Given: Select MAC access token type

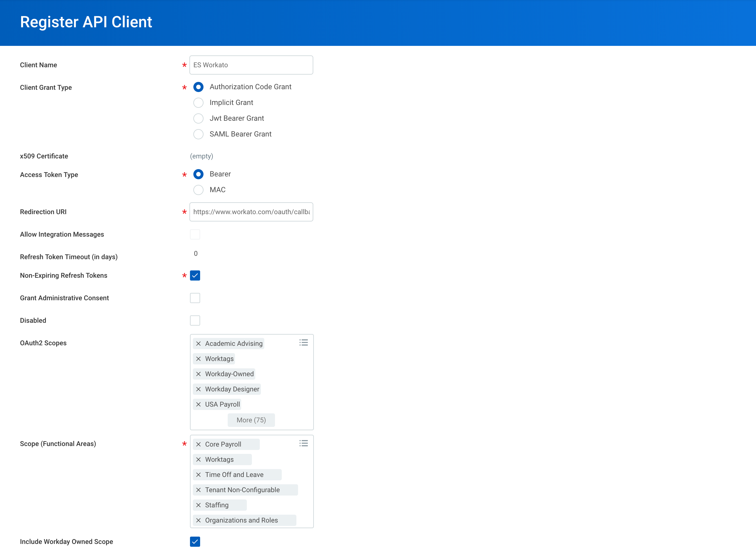Looking at the screenshot, I should click(198, 190).
